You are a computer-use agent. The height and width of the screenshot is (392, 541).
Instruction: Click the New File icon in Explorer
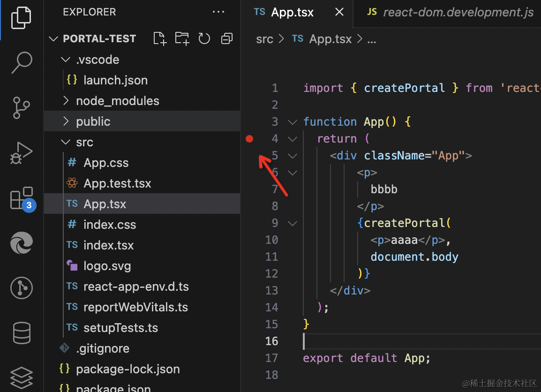159,38
